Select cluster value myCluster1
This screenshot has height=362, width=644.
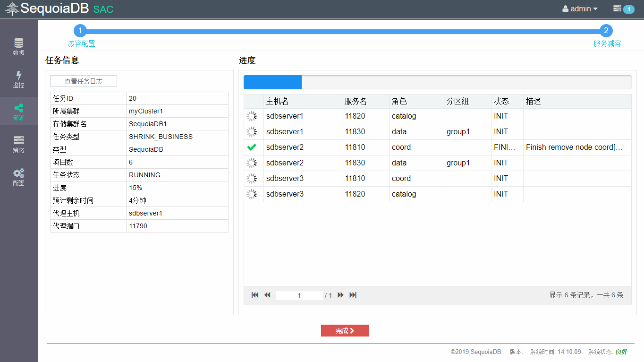(x=146, y=111)
